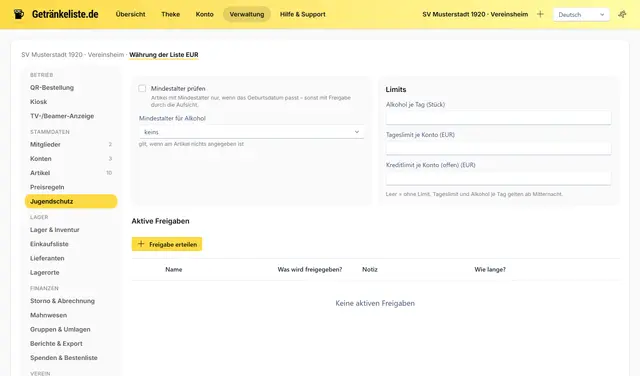Click the icon right of the language selector
This screenshot has height=376, width=640.
coord(622,14)
